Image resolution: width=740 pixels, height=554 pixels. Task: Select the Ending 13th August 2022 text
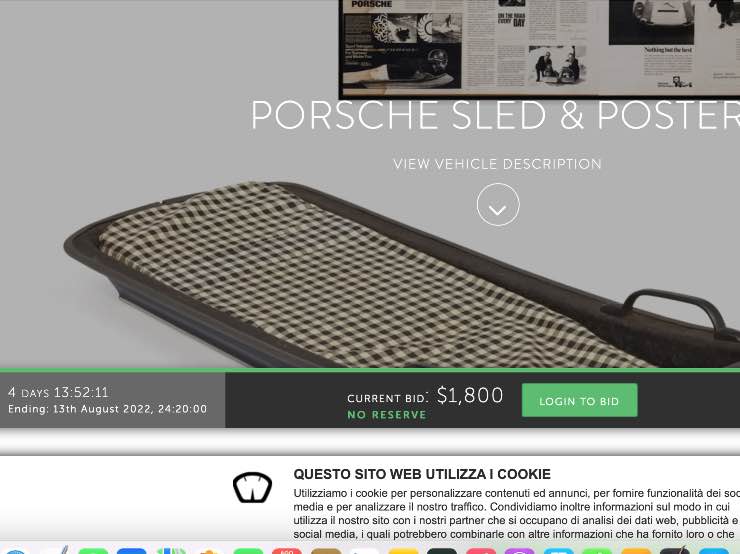[107, 409]
